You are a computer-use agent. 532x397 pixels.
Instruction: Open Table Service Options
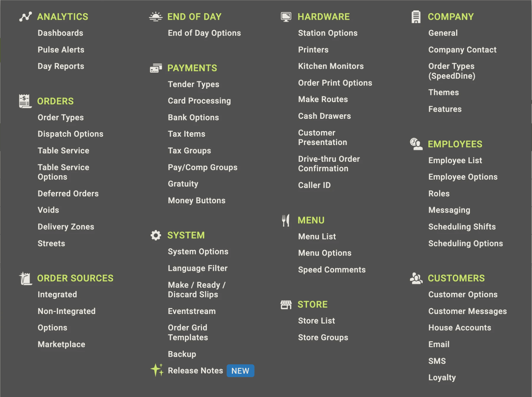pos(63,172)
